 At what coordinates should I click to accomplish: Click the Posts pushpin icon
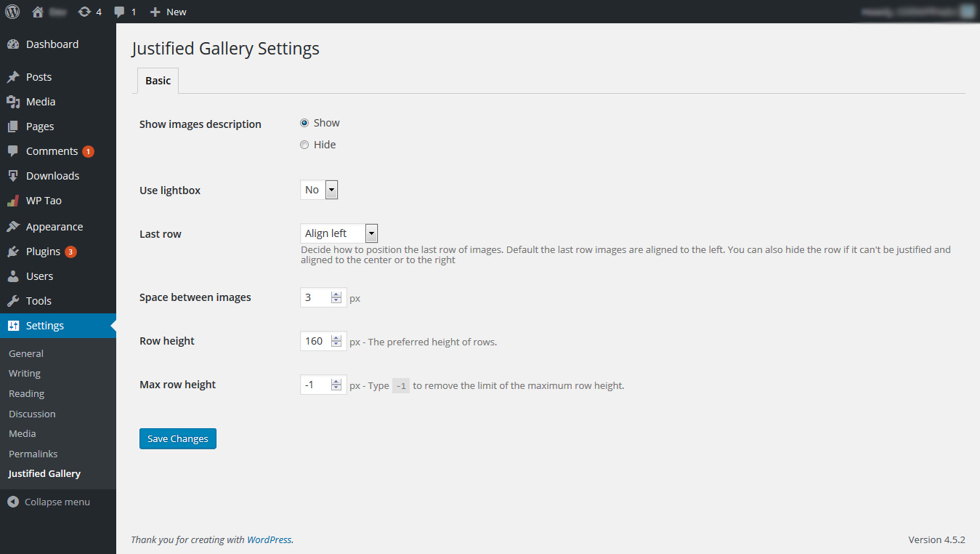point(13,77)
